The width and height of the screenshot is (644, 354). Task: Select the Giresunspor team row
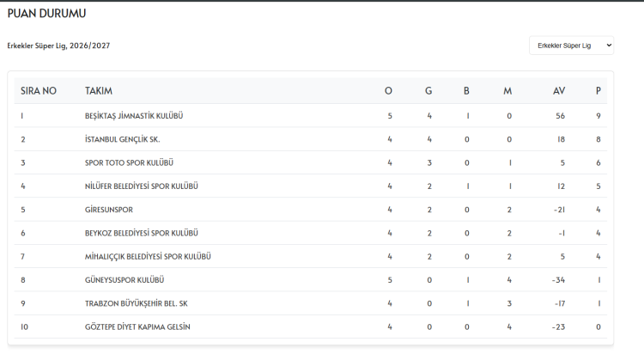click(311, 210)
